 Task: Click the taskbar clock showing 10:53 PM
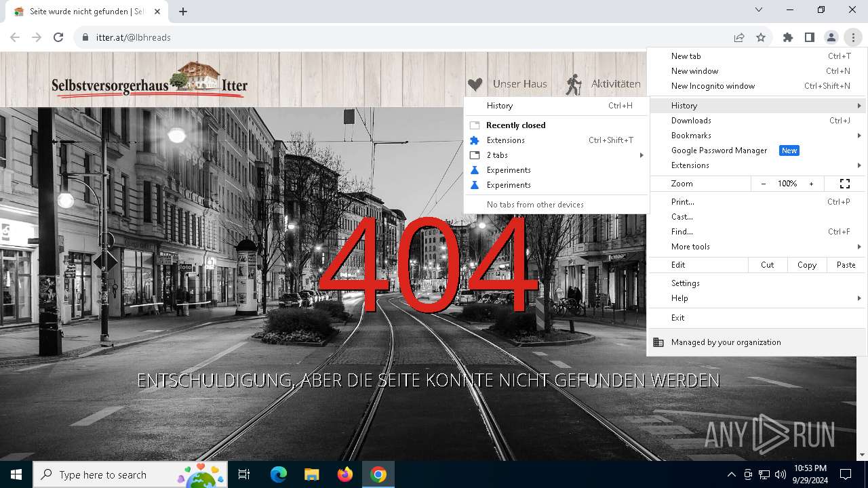(x=810, y=474)
